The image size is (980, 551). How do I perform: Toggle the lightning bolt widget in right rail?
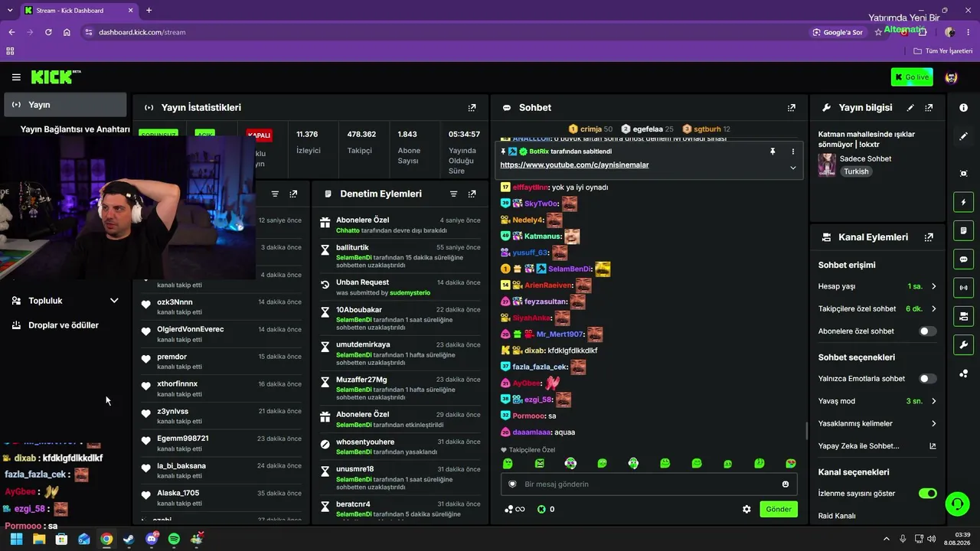[x=963, y=202]
